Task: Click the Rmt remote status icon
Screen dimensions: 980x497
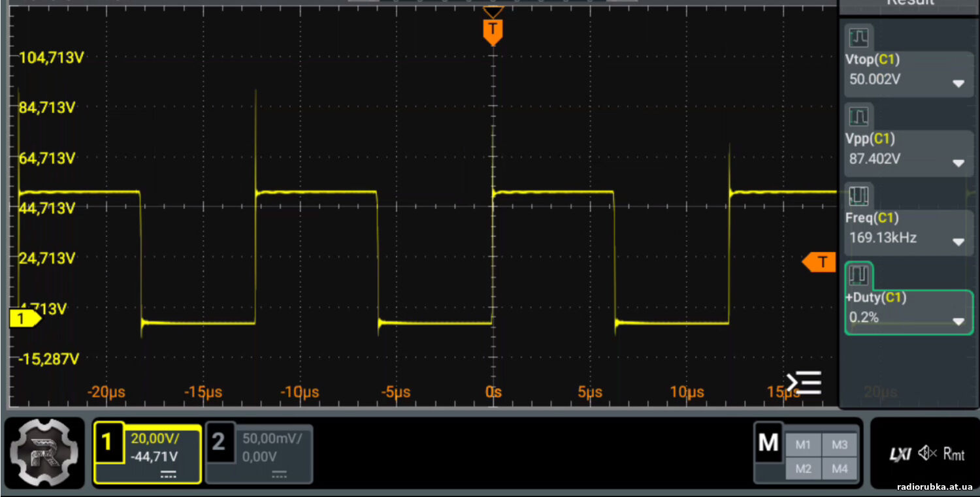Action: tap(954, 454)
